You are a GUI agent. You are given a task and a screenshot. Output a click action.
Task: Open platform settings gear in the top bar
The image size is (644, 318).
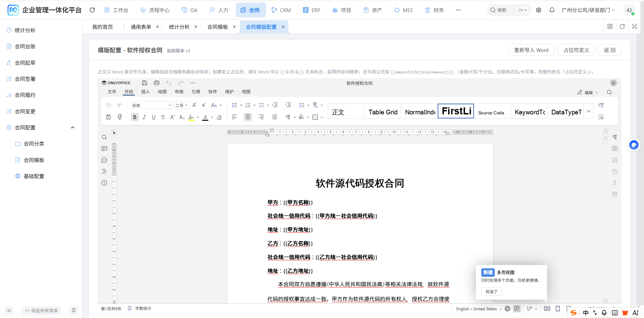pyautogui.click(x=539, y=10)
